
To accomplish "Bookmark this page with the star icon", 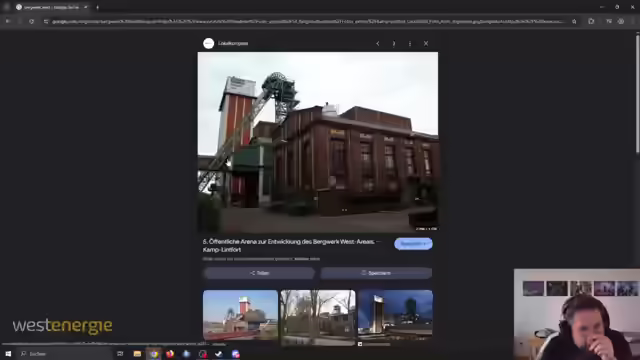I will coord(574,21).
